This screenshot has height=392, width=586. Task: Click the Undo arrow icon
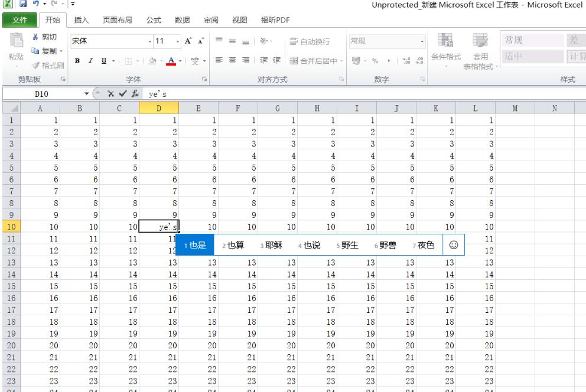36,4
